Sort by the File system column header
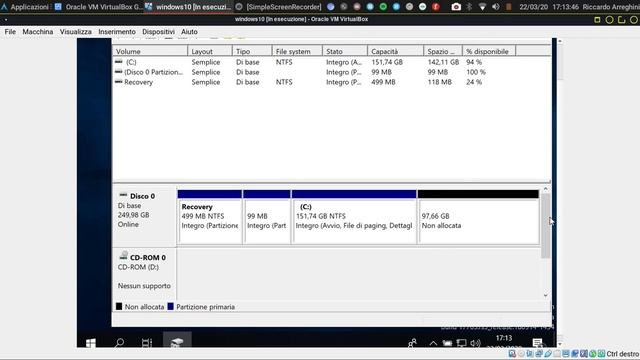Screen dimensions: 640x360 [297, 51]
